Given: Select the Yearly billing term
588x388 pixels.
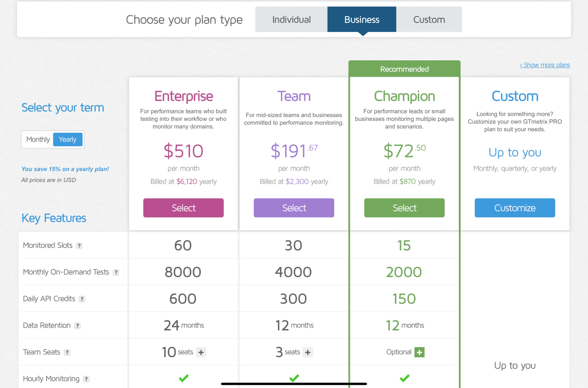Looking at the screenshot, I should click(68, 140).
